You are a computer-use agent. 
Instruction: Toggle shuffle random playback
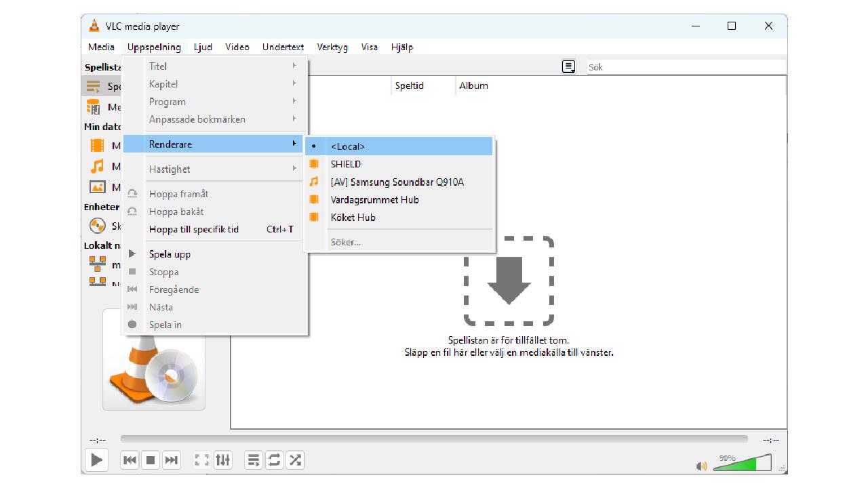pos(295,460)
